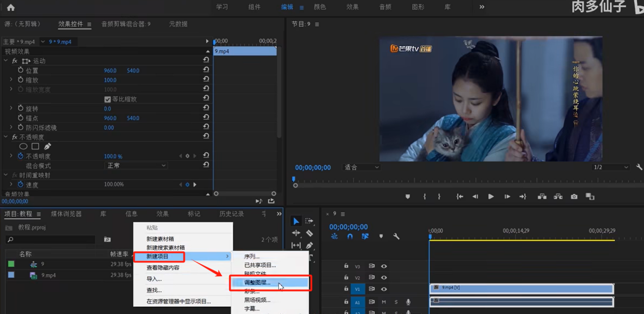This screenshot has height=314, width=644.
Task: Expand the 旋转 property
Action: coord(11,108)
